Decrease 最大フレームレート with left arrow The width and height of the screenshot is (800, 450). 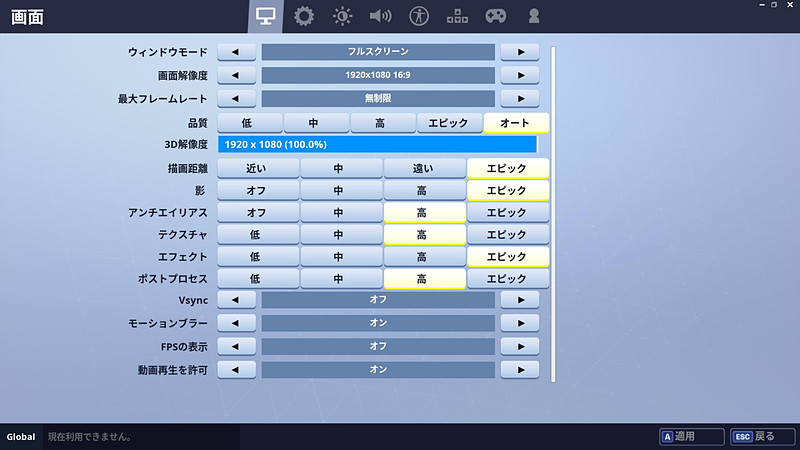(236, 98)
